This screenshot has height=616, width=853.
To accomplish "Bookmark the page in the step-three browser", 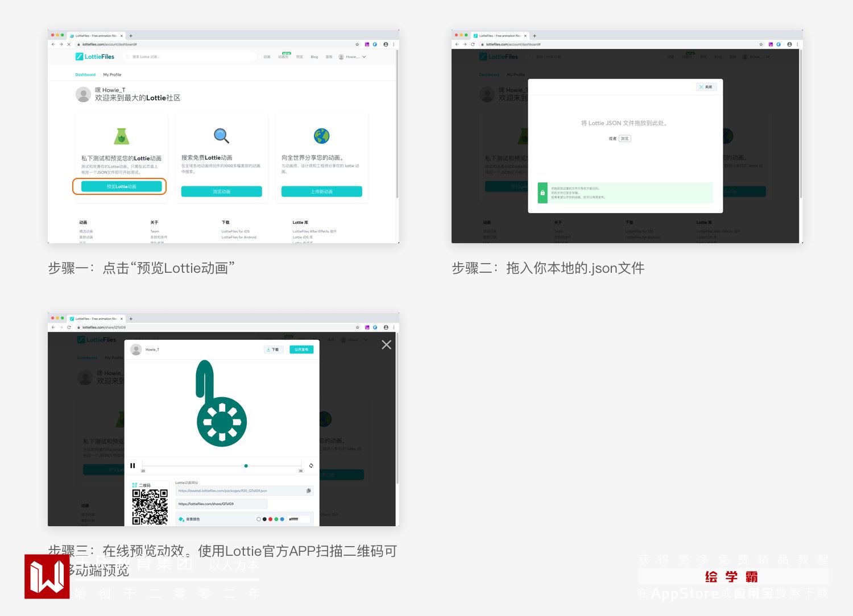I will click(x=357, y=327).
